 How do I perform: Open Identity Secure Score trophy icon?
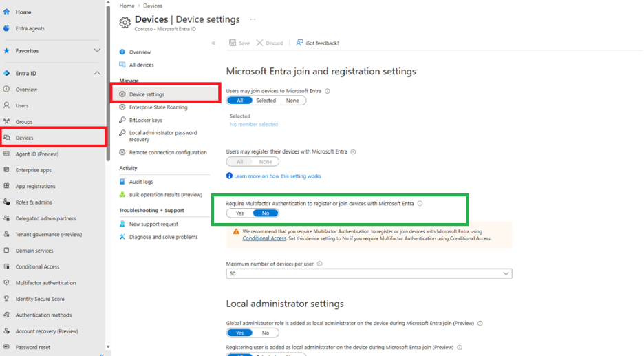click(x=6, y=298)
